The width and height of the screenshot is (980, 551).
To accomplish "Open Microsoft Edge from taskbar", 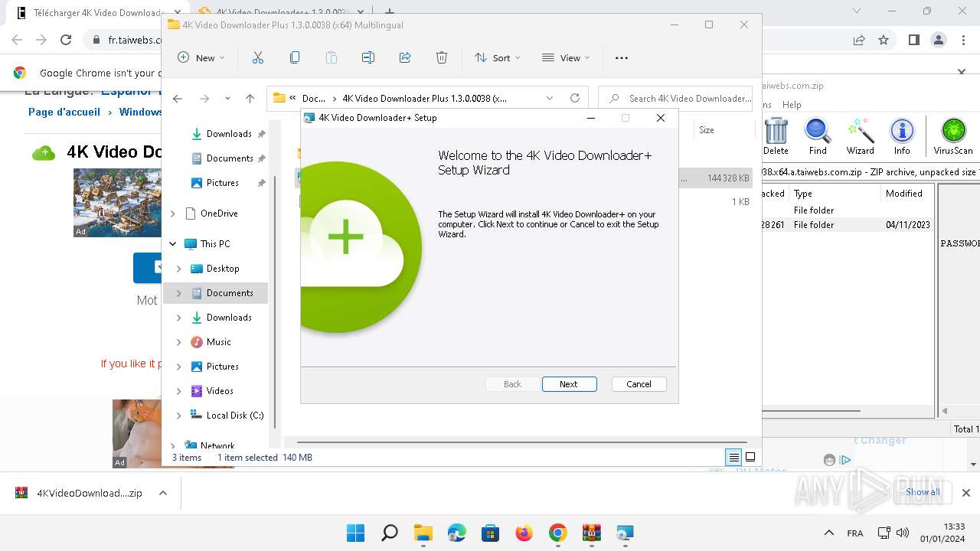I will click(x=456, y=533).
